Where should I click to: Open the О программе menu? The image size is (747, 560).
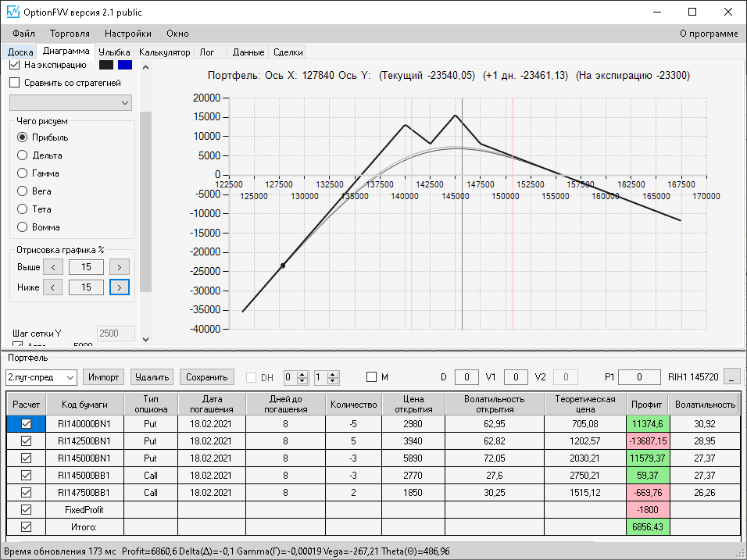(x=709, y=34)
